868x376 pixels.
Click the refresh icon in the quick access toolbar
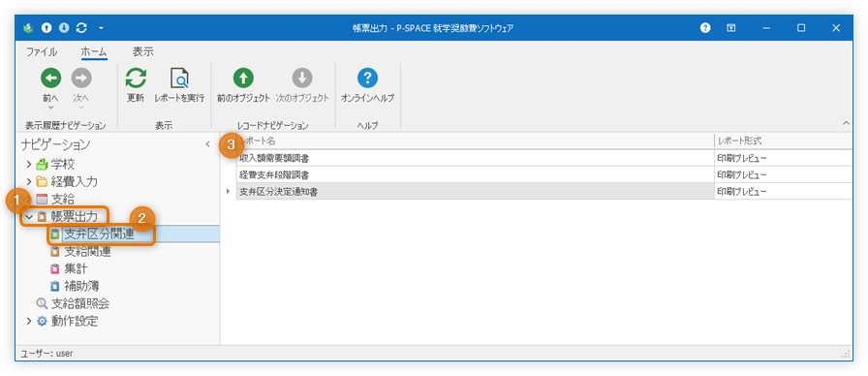point(81,28)
